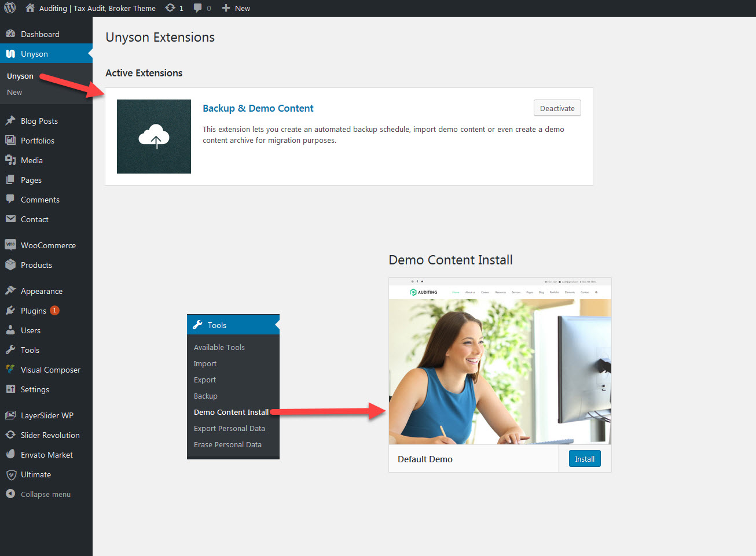
Task: Deactivate the Backup & Demo Content extension
Action: pos(557,108)
